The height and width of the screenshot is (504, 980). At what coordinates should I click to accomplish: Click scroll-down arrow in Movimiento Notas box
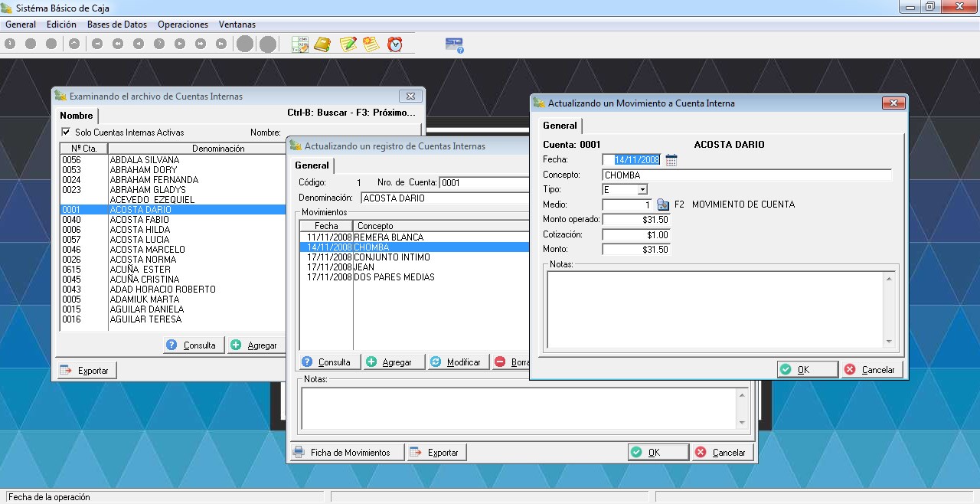pos(889,342)
